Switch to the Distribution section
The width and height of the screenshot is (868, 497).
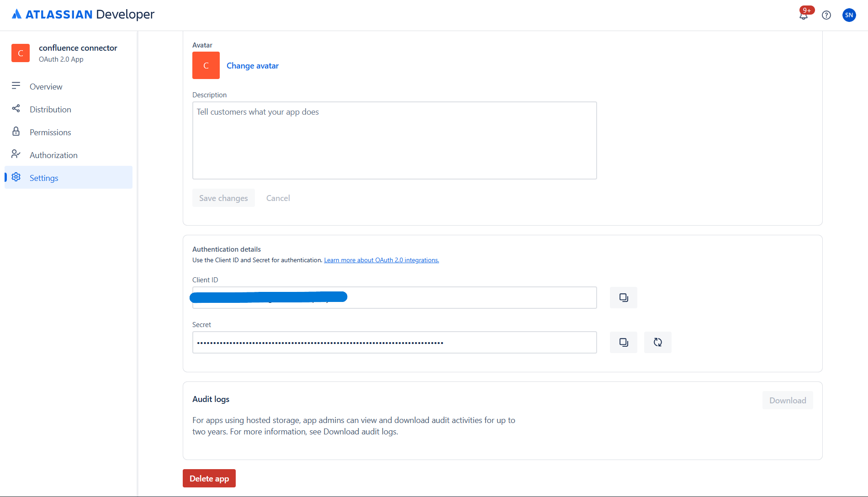[x=50, y=109]
